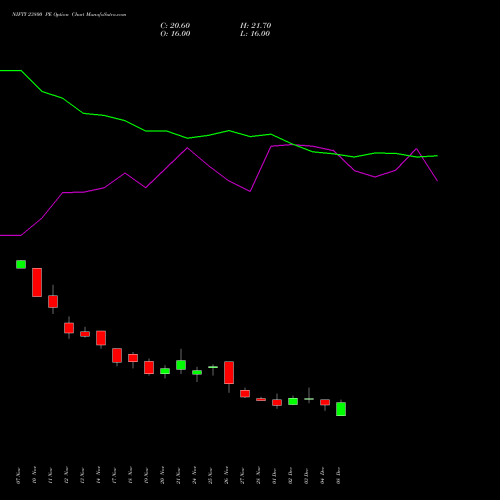Select the green candlestick for 02 Dec
This screenshot has width=500, height=500.
click(293, 401)
